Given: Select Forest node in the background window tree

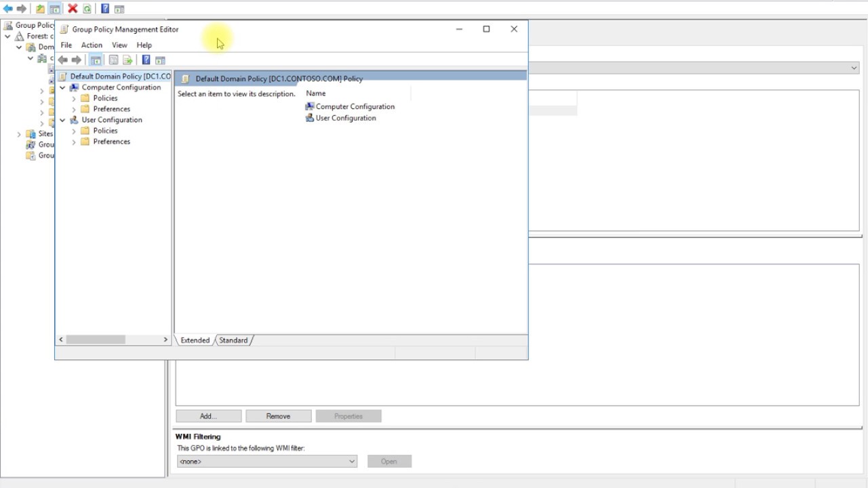Looking at the screenshot, I should point(34,36).
